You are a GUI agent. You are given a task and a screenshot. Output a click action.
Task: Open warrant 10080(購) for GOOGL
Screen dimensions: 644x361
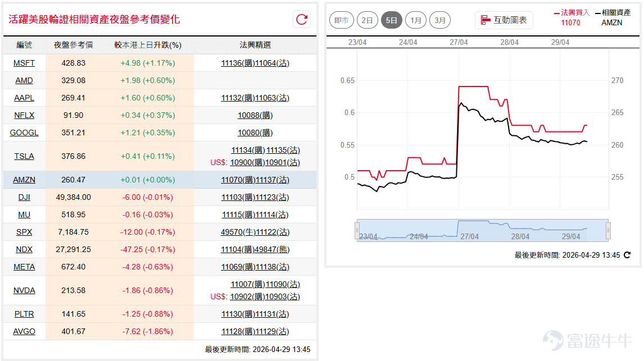click(x=255, y=132)
